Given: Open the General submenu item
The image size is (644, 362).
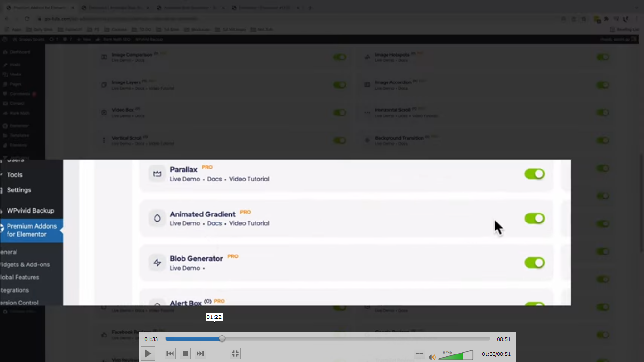Looking at the screenshot, I should (x=9, y=252).
